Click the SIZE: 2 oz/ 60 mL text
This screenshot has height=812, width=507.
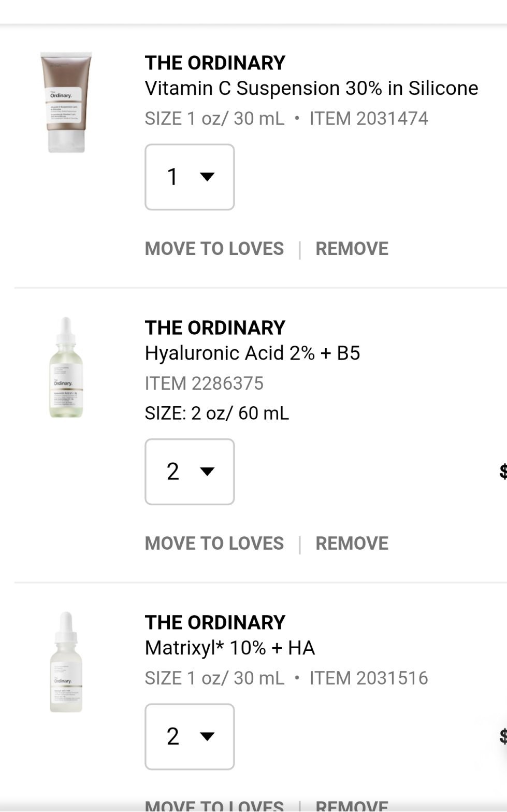click(x=217, y=414)
